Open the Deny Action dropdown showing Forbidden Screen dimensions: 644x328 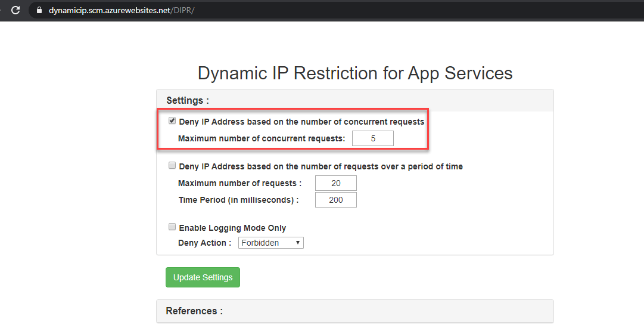[270, 243]
